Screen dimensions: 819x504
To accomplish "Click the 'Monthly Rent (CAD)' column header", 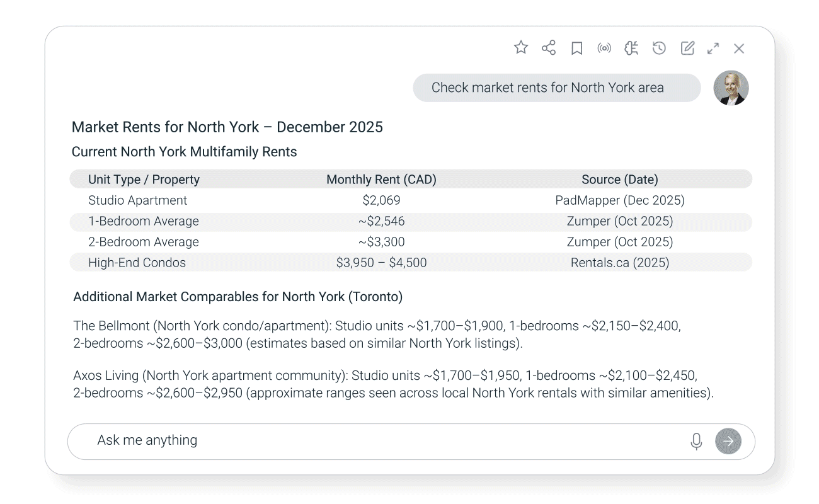I will 381,180.
